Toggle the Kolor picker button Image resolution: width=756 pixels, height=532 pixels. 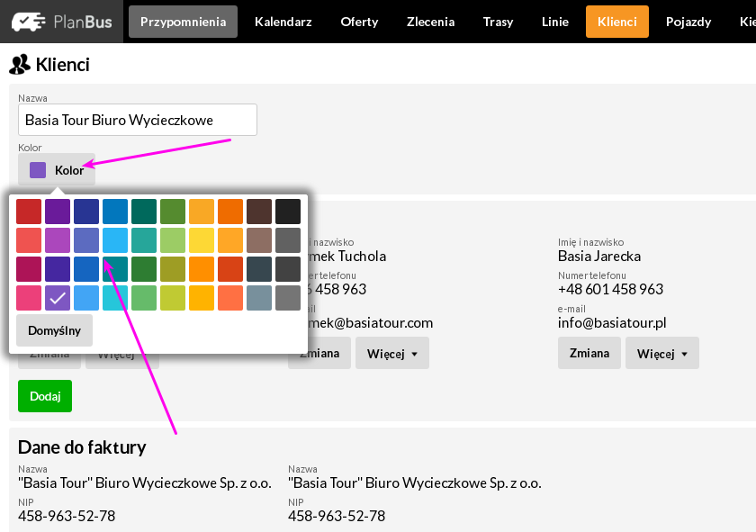pos(57,170)
